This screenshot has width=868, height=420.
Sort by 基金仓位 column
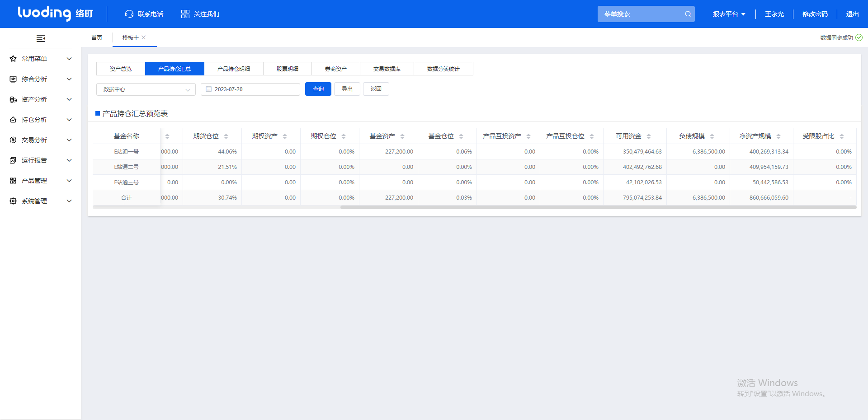click(461, 136)
